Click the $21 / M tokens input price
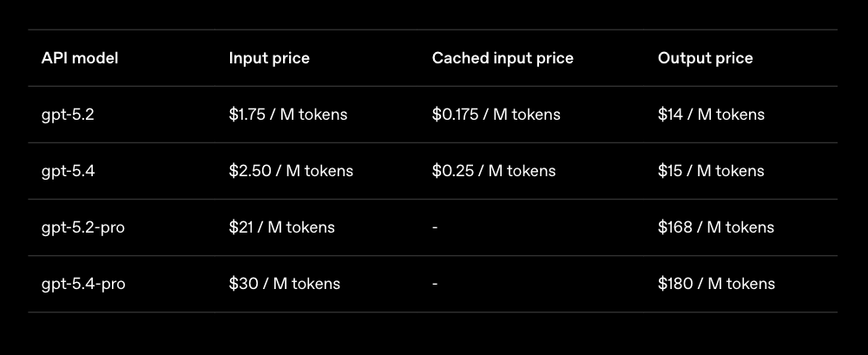The height and width of the screenshot is (355, 868). coord(281,227)
